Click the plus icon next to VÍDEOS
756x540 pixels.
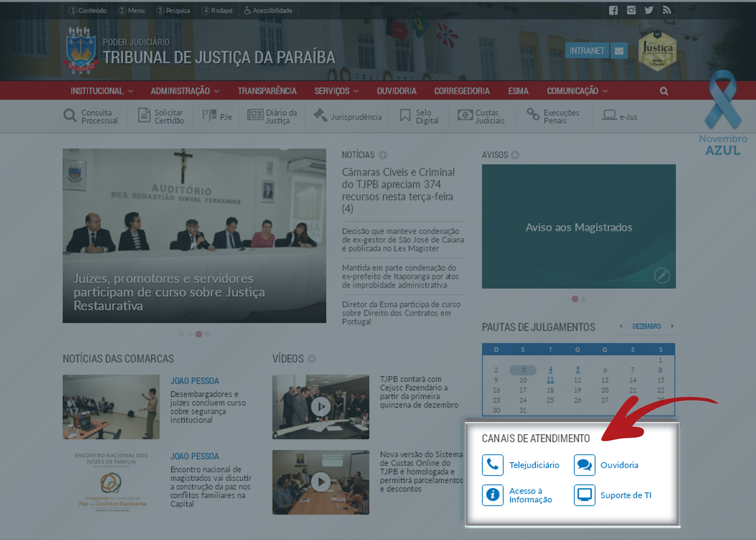pos(312,359)
